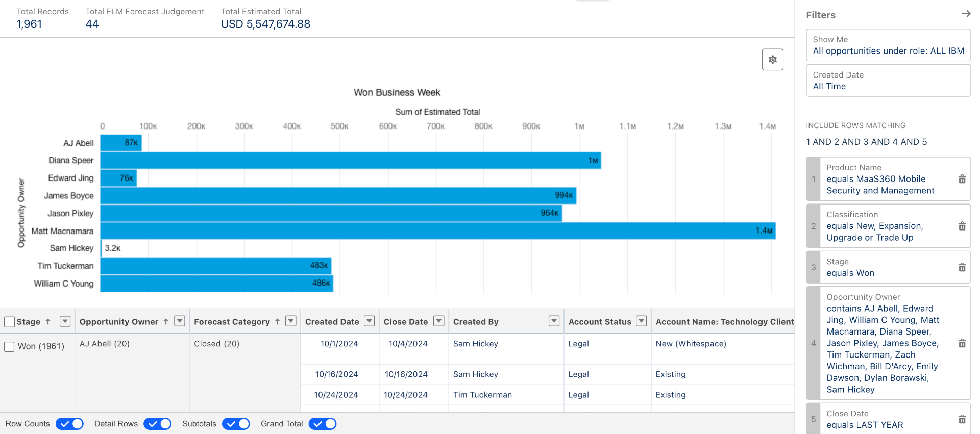Select the Tim Tuckerman chart bar
Image resolution: width=980 pixels, height=434 pixels.
tap(216, 266)
